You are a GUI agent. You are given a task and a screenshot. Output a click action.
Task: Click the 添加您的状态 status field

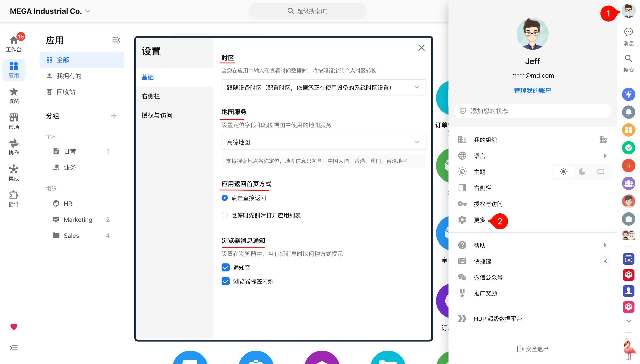coord(532,111)
